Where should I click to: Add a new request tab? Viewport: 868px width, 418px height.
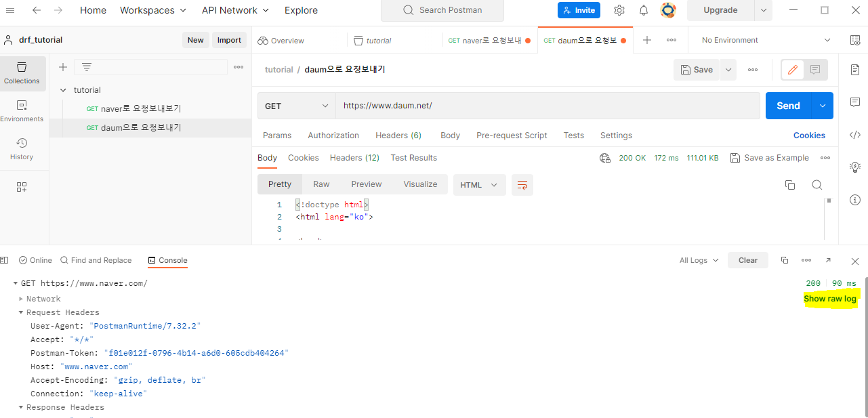647,40
